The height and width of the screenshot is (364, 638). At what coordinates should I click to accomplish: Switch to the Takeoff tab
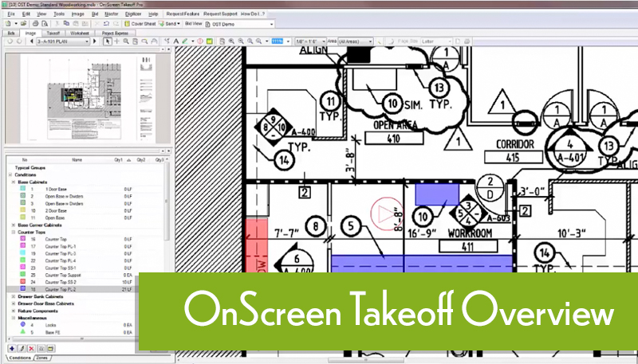[53, 33]
